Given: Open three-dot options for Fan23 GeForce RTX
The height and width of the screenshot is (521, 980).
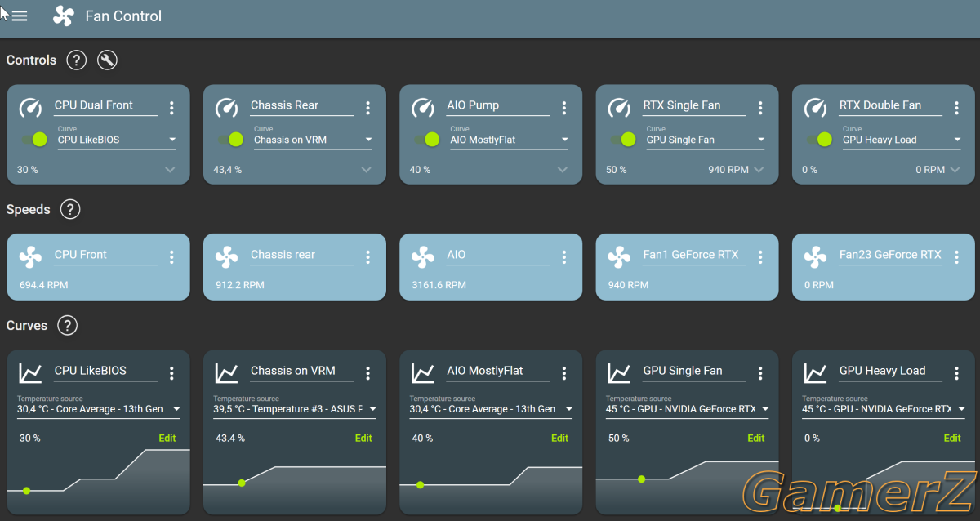Looking at the screenshot, I should coord(957,257).
